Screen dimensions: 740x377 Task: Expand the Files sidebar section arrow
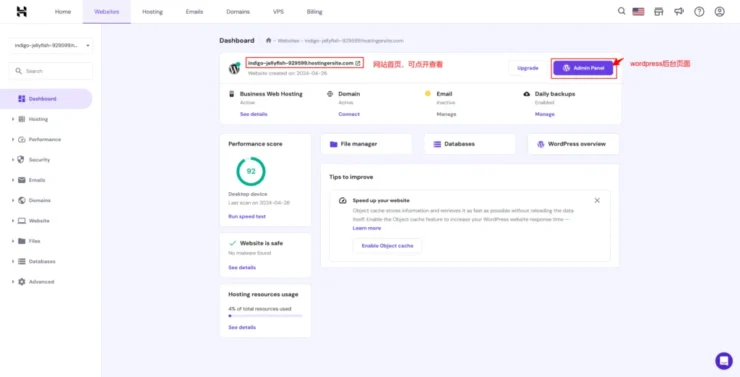click(x=13, y=241)
